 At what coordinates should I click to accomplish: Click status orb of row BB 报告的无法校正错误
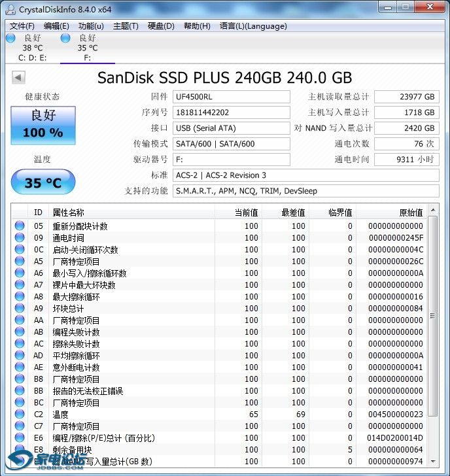(x=20, y=390)
